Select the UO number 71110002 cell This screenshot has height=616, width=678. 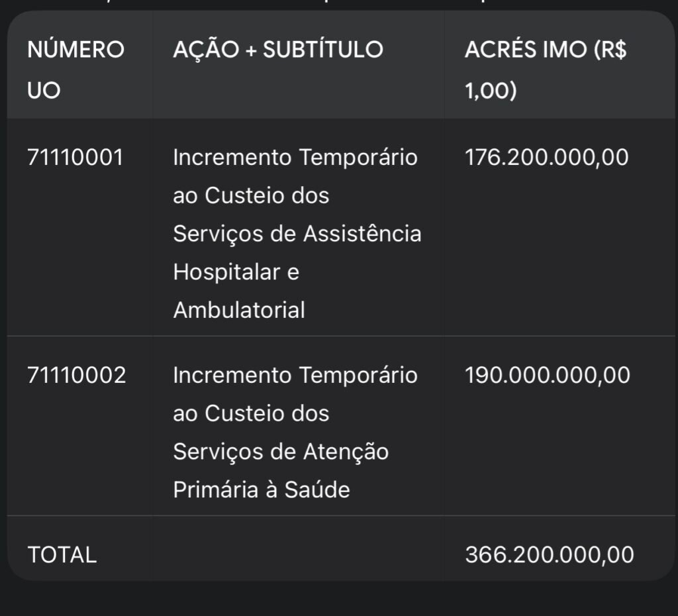pos(77,376)
